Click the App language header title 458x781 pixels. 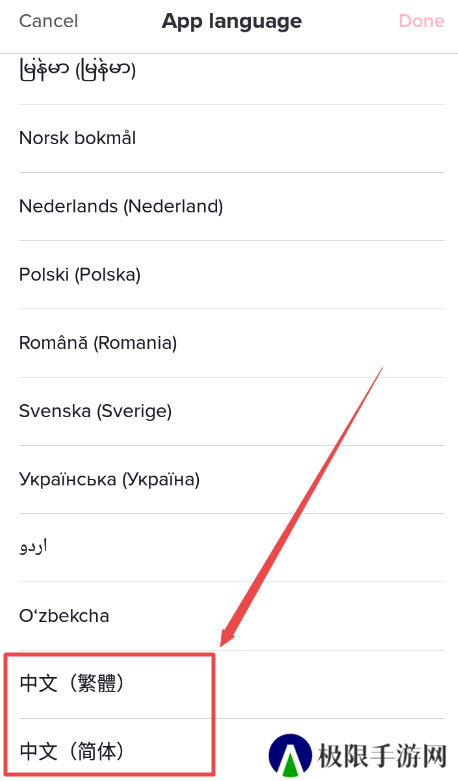tap(231, 21)
